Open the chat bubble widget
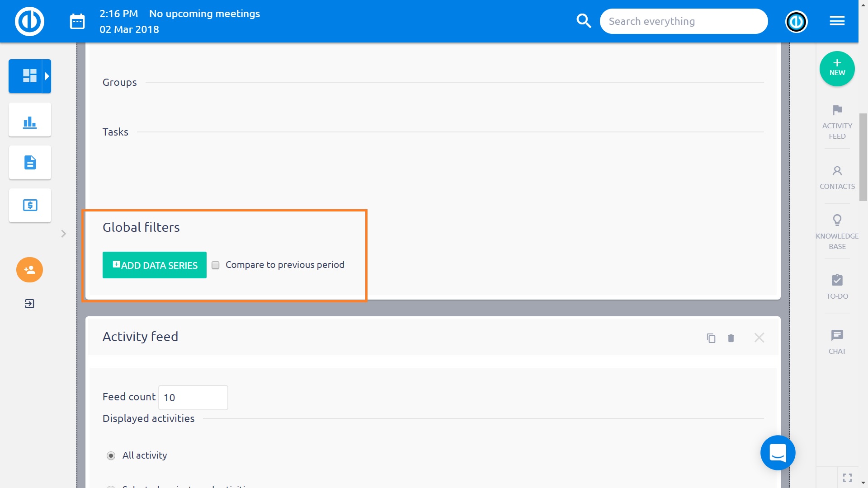The image size is (868, 488). [x=778, y=452]
